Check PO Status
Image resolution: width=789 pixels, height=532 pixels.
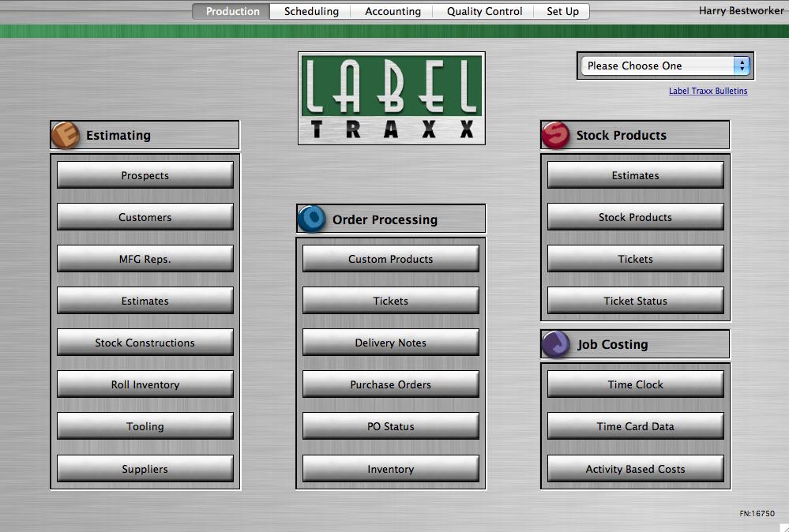click(390, 426)
